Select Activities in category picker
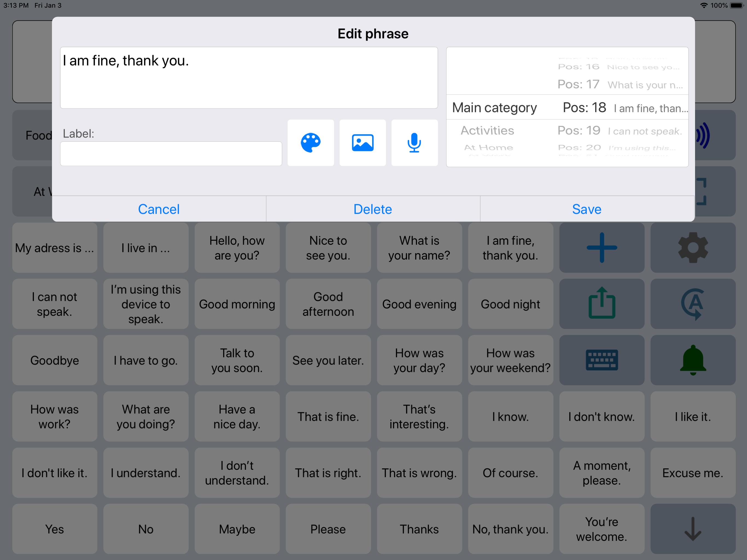 (x=487, y=131)
